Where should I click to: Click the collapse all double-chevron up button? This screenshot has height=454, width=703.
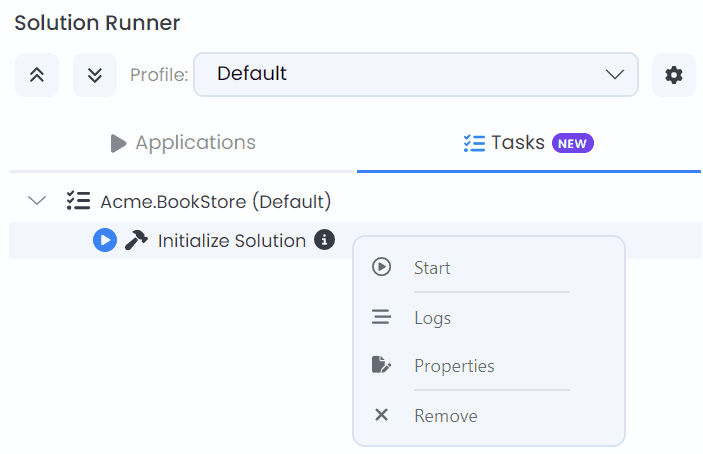click(37, 75)
